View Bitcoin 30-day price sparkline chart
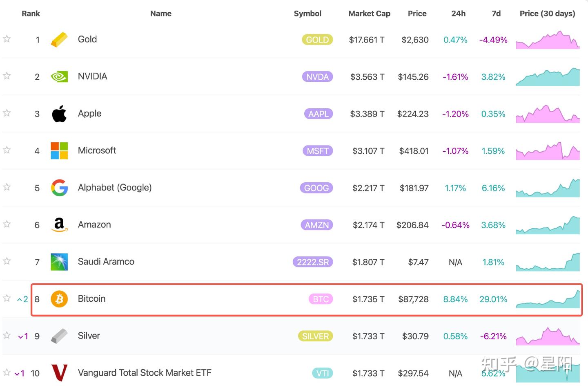 click(x=548, y=300)
